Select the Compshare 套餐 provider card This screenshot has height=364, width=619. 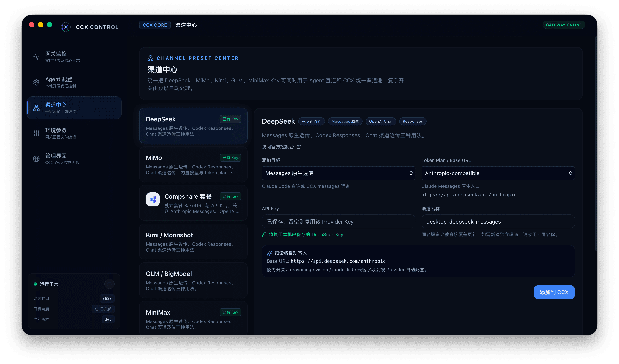tap(193, 203)
